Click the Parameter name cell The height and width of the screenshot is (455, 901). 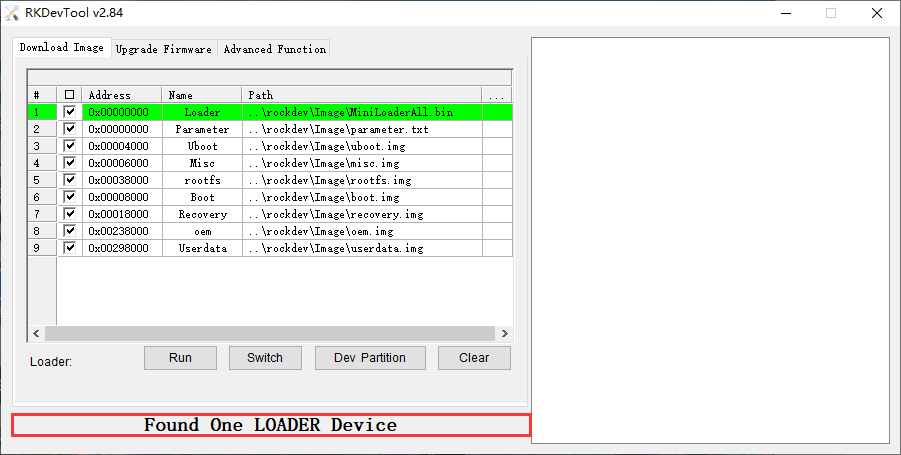tap(202, 129)
